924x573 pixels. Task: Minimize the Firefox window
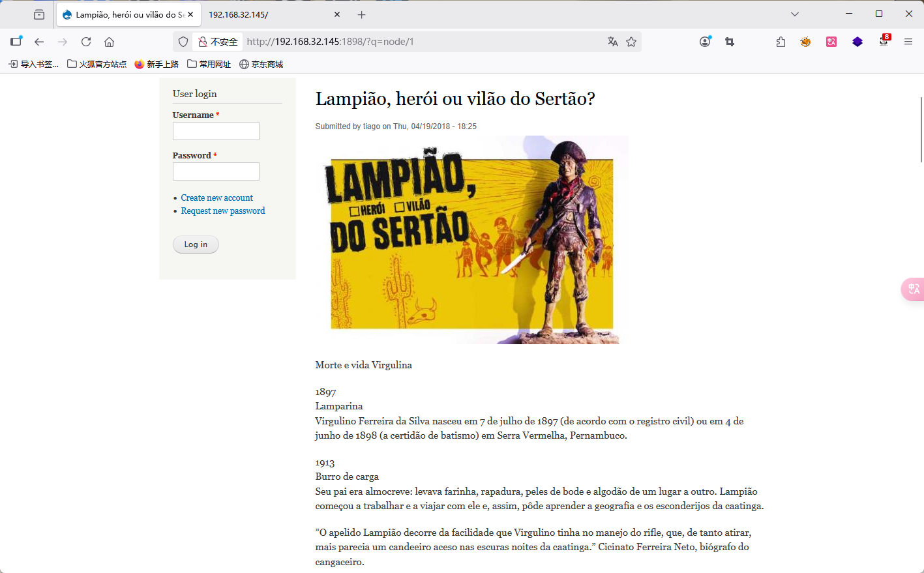(849, 14)
